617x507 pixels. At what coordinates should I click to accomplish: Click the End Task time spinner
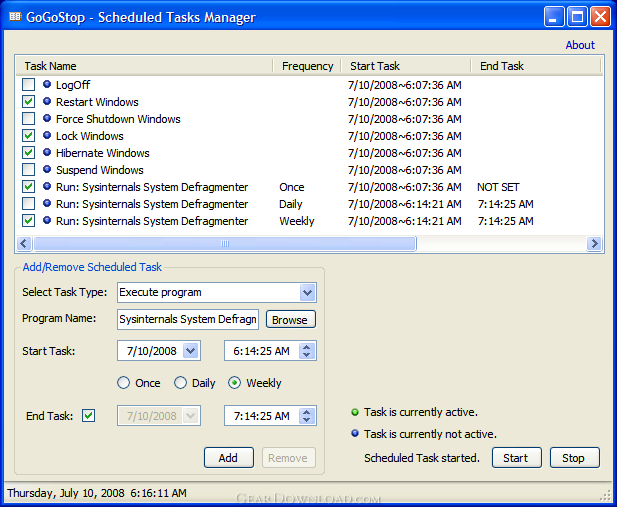(307, 416)
